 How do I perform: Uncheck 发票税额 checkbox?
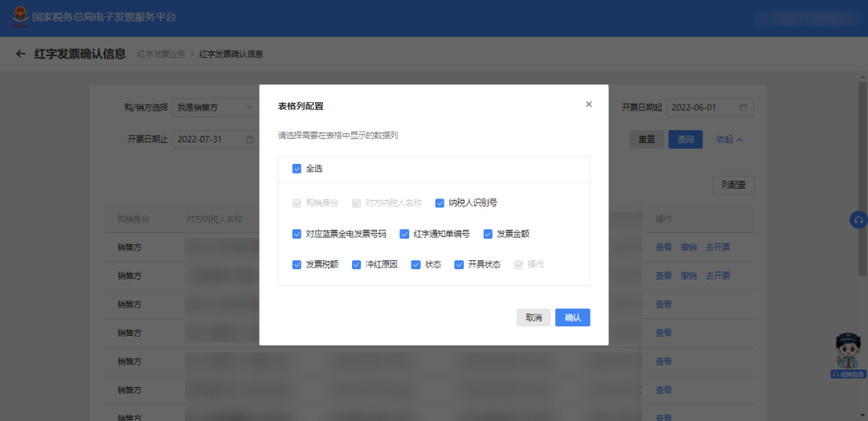[297, 265]
